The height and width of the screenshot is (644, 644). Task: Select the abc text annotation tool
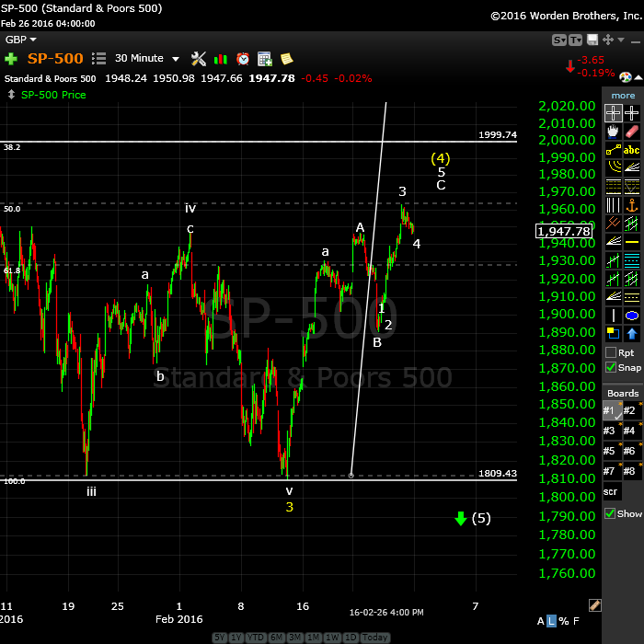[631, 150]
